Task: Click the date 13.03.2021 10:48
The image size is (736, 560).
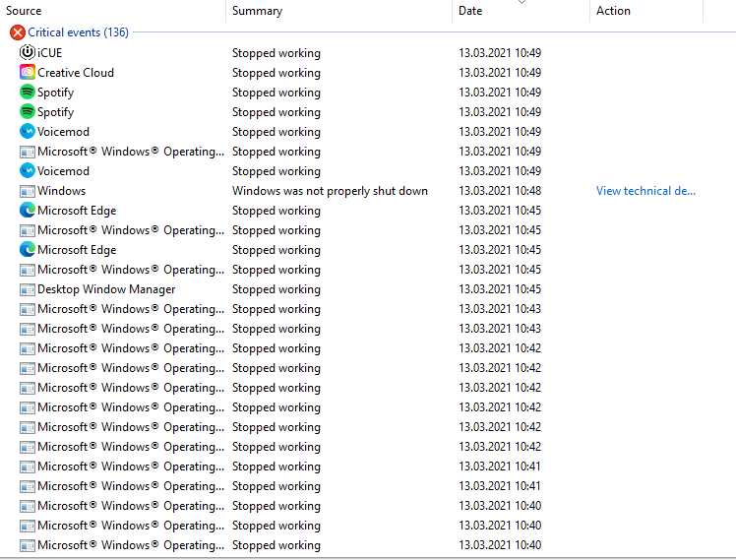Action: click(500, 191)
